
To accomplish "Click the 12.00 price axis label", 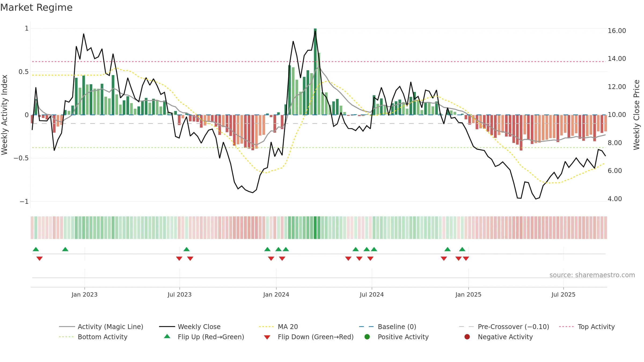I will [x=617, y=87].
